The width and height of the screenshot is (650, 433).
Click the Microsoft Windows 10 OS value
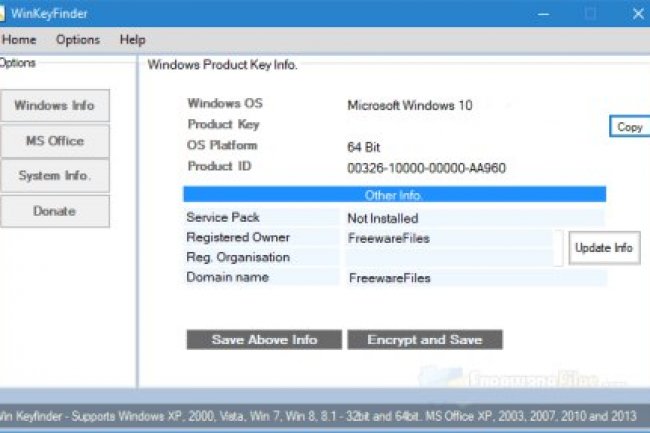click(409, 105)
